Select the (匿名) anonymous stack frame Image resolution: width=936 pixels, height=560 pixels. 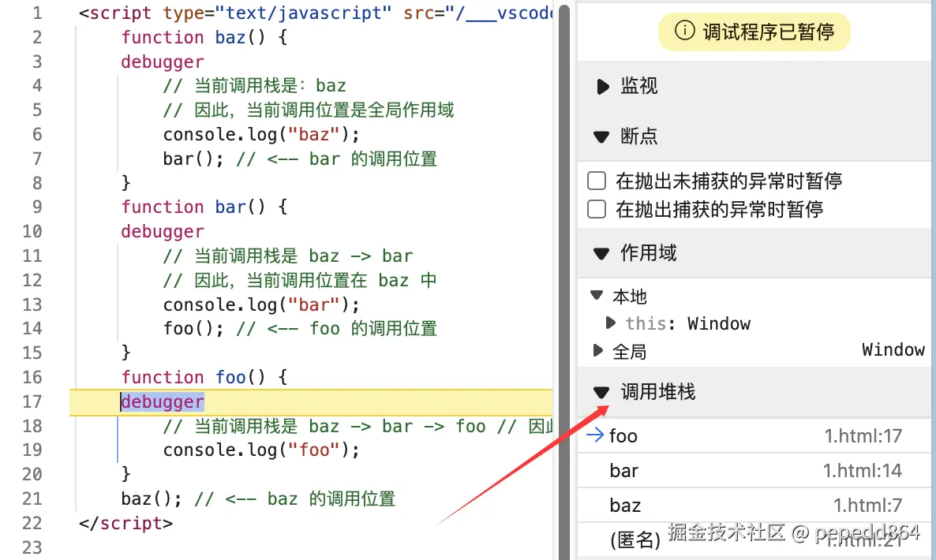coord(754,539)
